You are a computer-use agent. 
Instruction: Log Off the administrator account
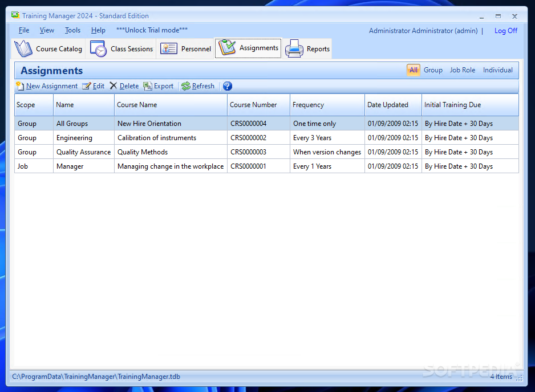tap(506, 31)
